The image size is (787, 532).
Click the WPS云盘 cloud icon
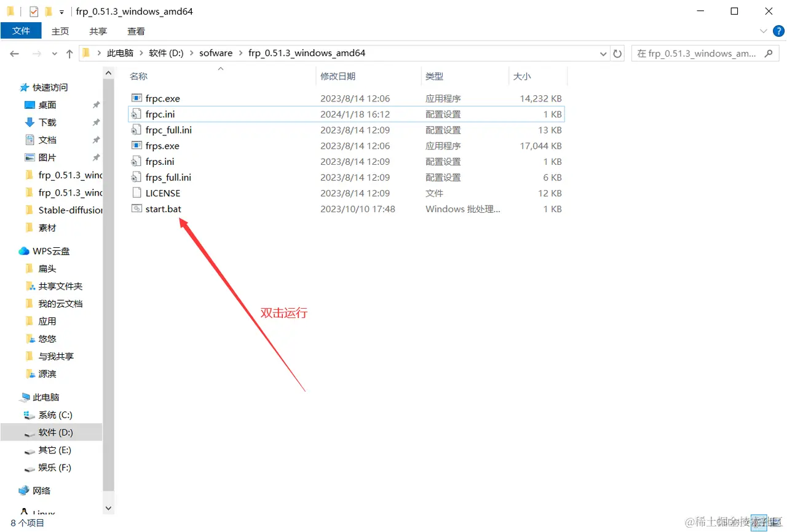pos(24,251)
